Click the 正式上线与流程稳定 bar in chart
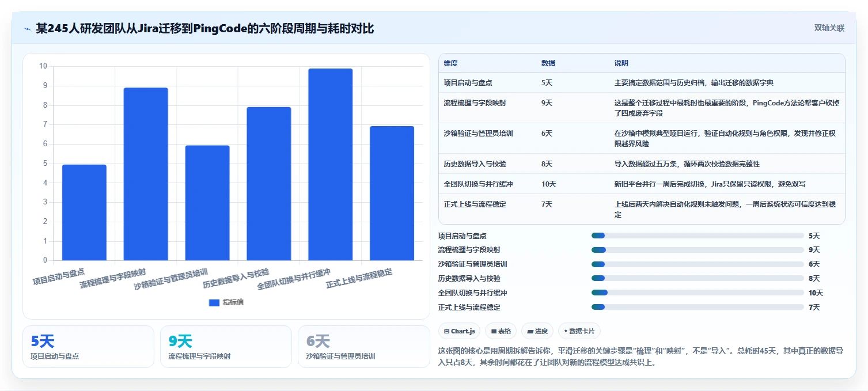Screen dimensions: 868x391 pos(392,193)
